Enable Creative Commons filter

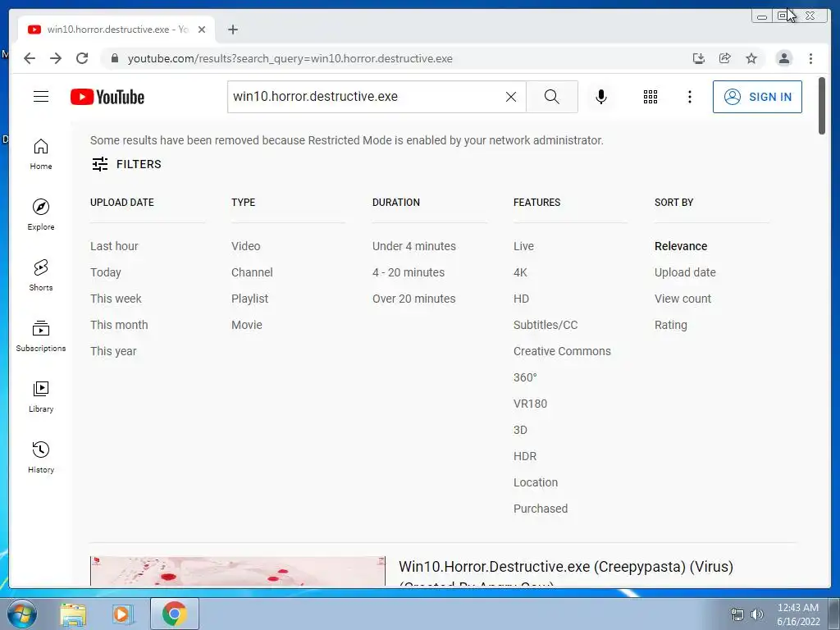562,351
